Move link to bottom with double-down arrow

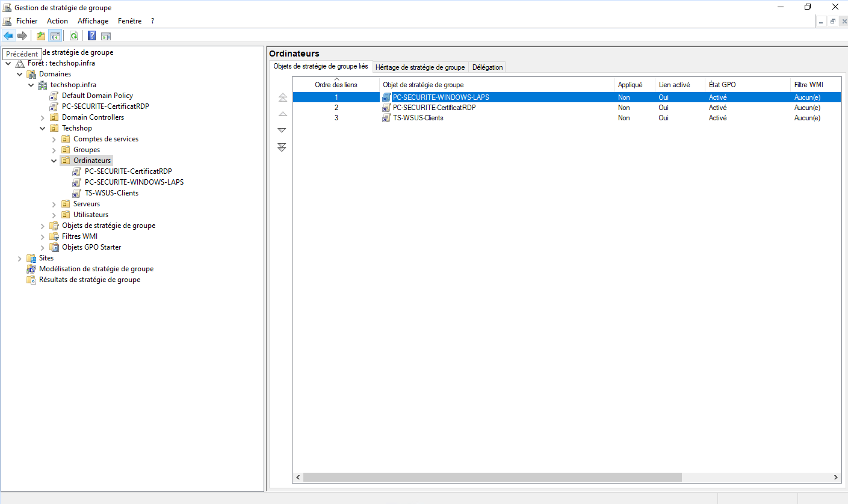(282, 147)
